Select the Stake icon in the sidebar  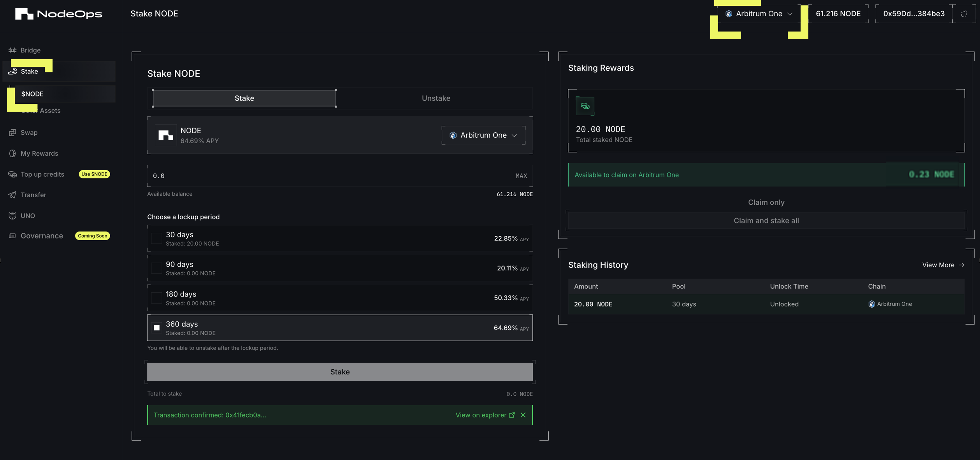[x=12, y=71]
